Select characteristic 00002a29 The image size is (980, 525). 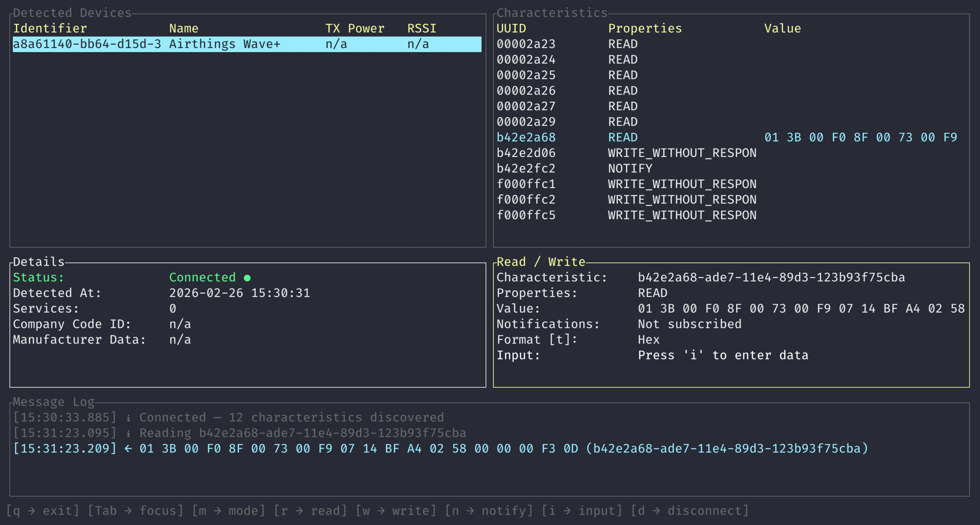pos(526,122)
